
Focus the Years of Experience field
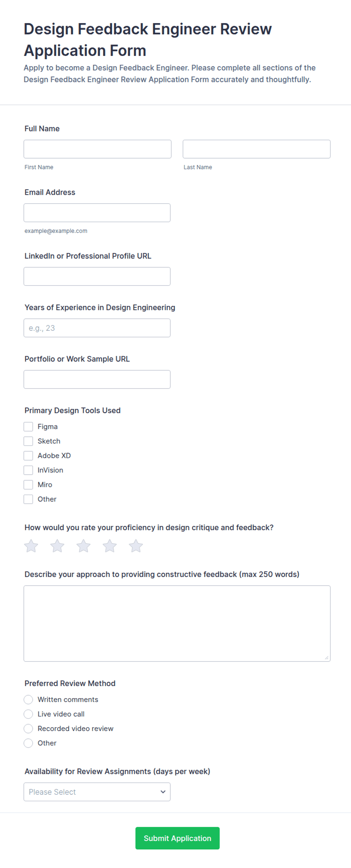[x=97, y=328]
